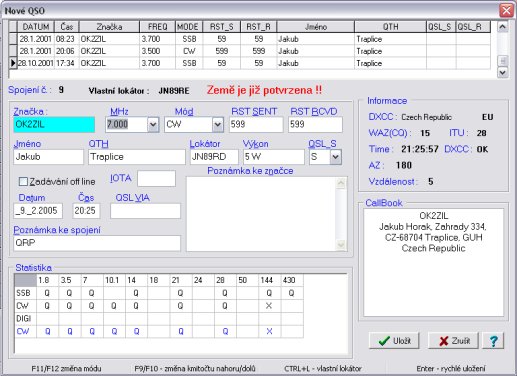
Task: Click the CallBook address text for OK2ZIL
Action: pyautogui.click(x=433, y=232)
